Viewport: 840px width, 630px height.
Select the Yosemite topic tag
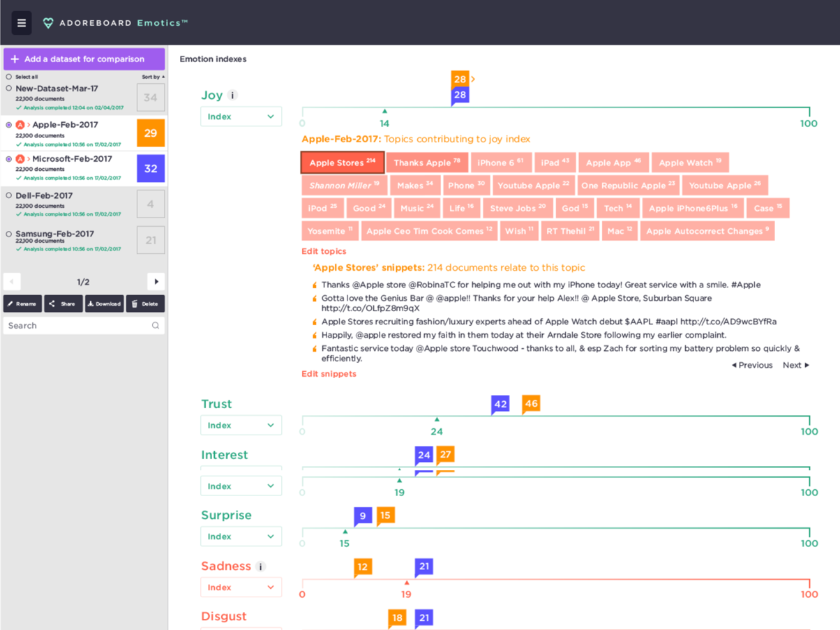pos(331,231)
